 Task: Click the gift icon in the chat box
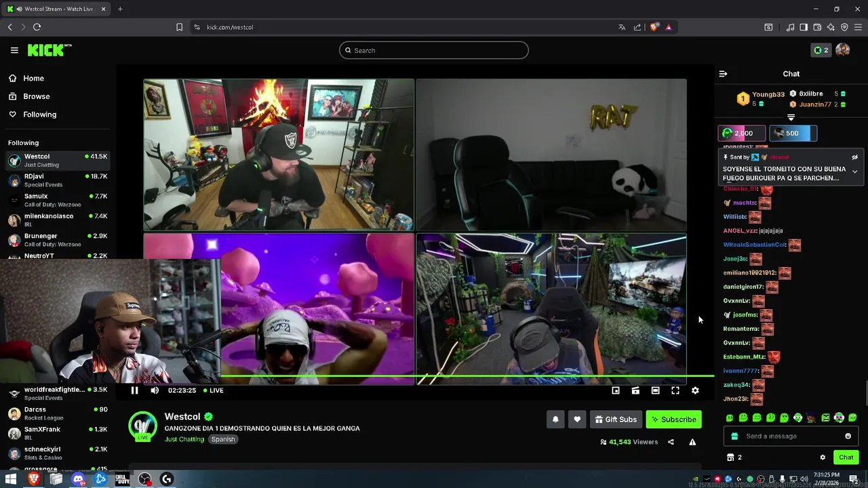pyautogui.click(x=734, y=436)
